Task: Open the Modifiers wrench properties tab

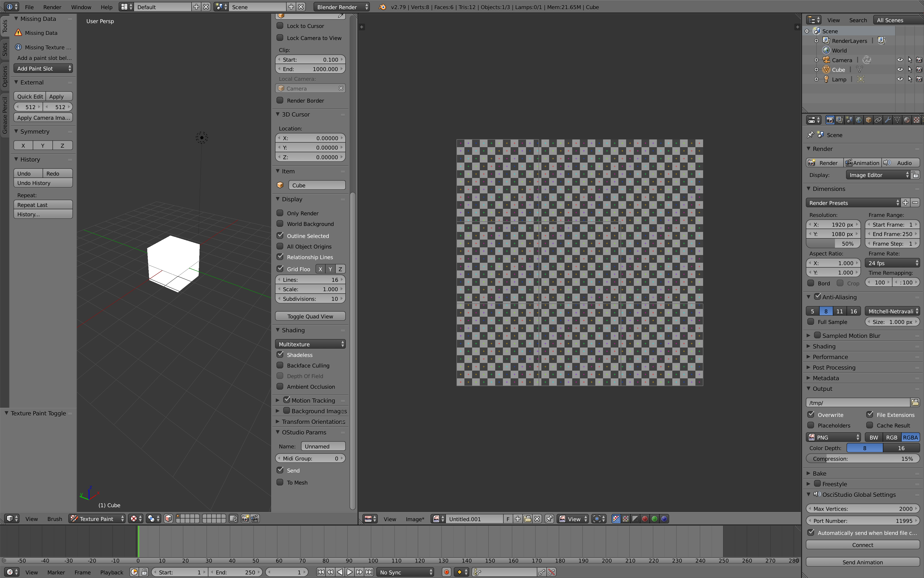Action: 888,120
